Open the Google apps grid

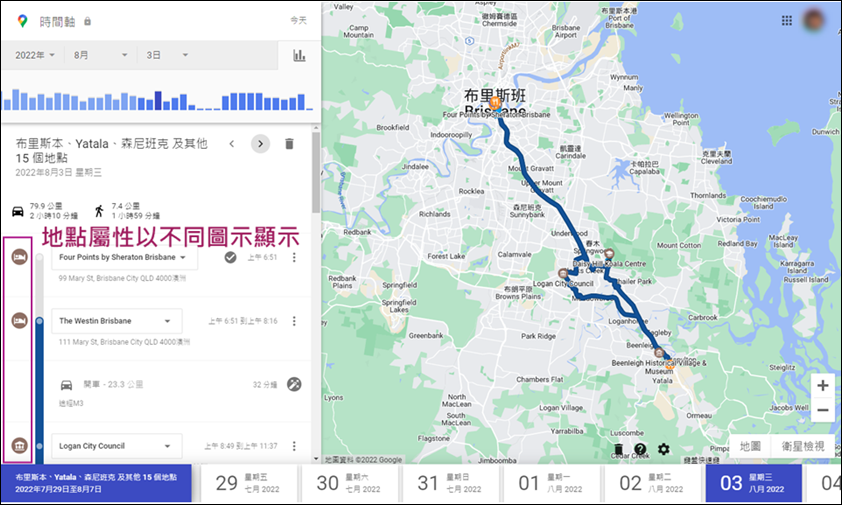(787, 20)
